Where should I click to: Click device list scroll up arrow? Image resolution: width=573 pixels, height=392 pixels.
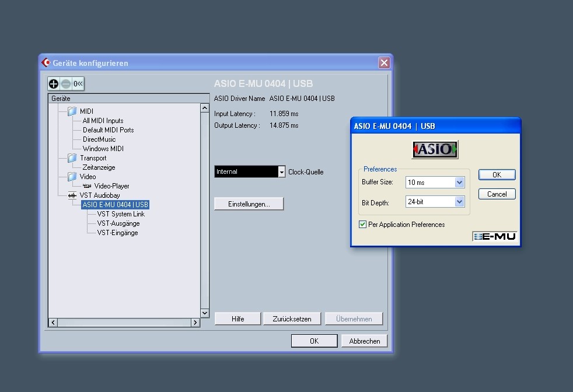(205, 108)
